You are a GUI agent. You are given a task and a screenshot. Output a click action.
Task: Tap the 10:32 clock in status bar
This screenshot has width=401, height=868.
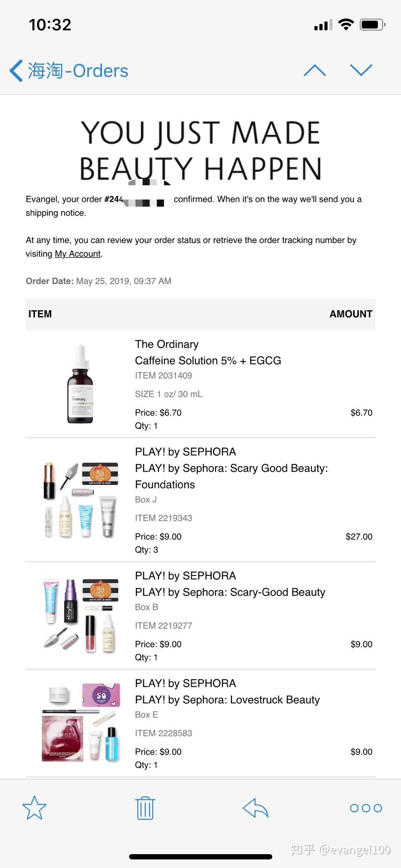tap(50, 25)
